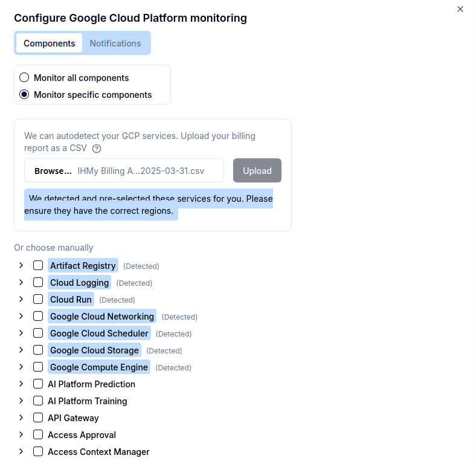Click the API Gateway label
Viewport: 476px width, 461px height.
pos(73,418)
